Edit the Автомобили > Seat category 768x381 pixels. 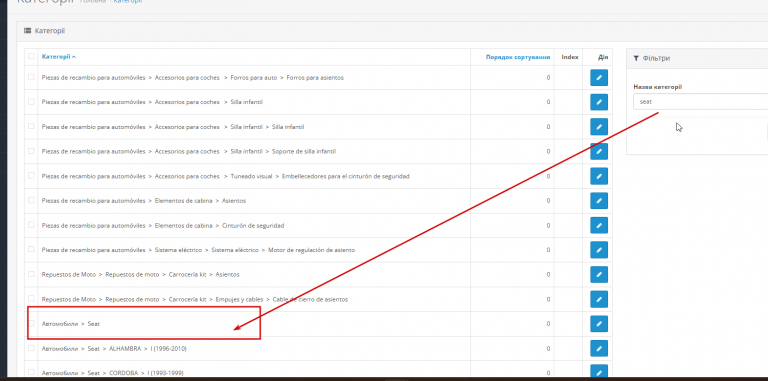[x=599, y=324]
